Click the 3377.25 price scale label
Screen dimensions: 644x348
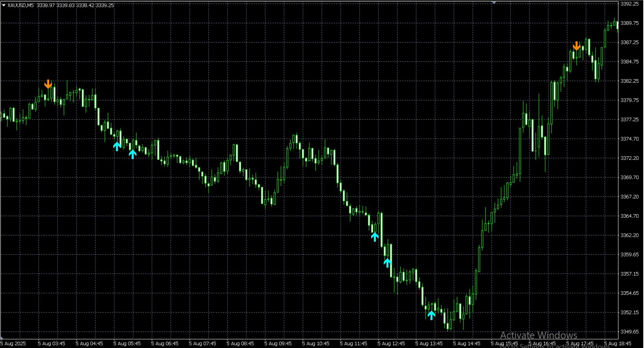coord(629,120)
